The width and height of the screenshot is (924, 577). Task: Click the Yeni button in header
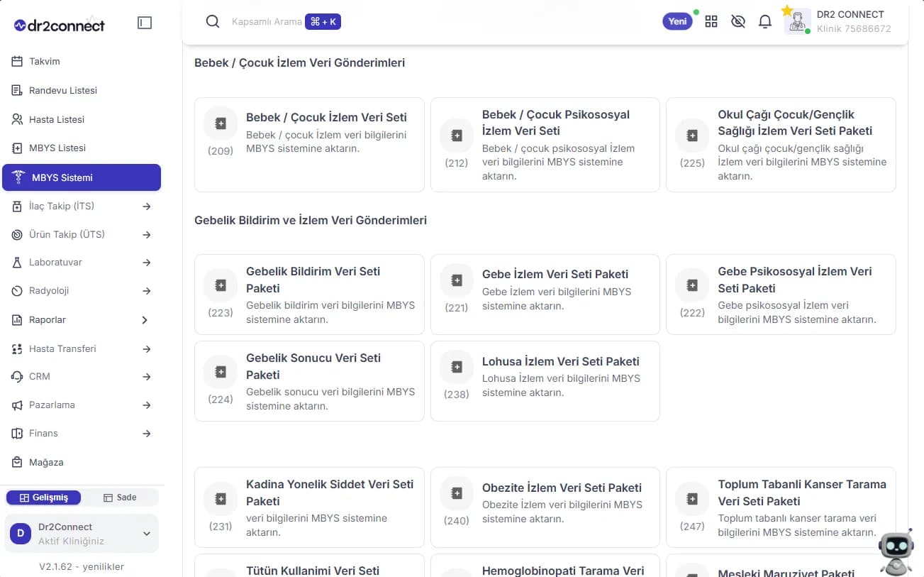[677, 21]
